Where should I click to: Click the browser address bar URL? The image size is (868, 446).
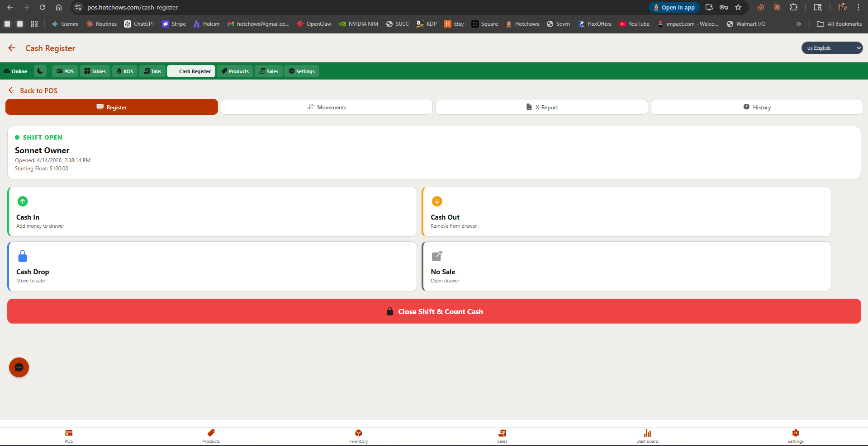point(133,7)
